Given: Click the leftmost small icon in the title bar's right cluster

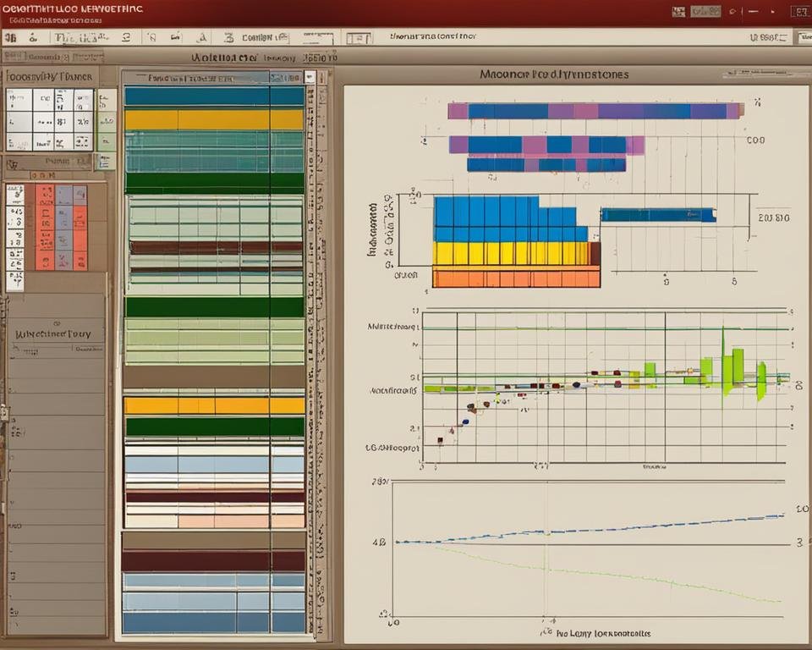Looking at the screenshot, I should (678, 12).
